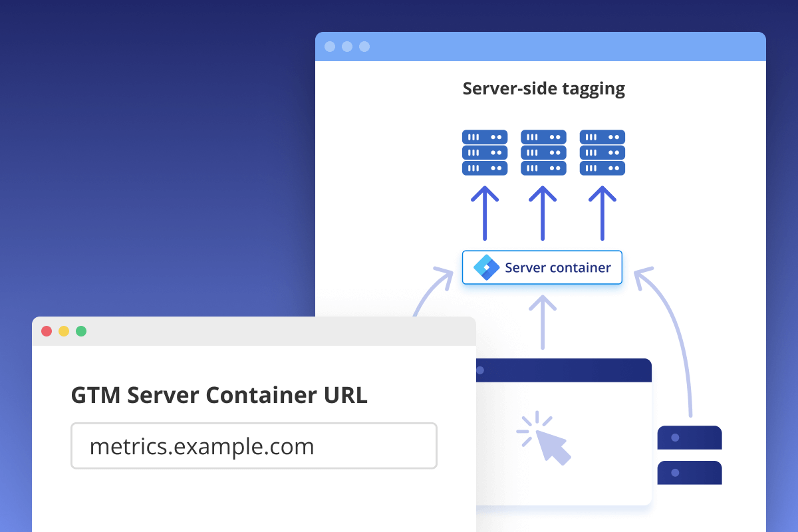Select the GTM diamond logo icon

pyautogui.click(x=489, y=267)
